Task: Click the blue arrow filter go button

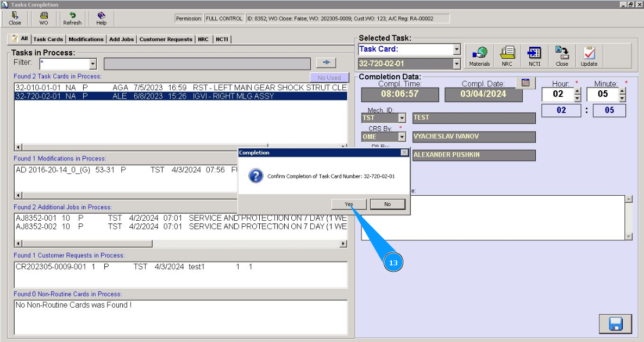Action: [x=326, y=63]
